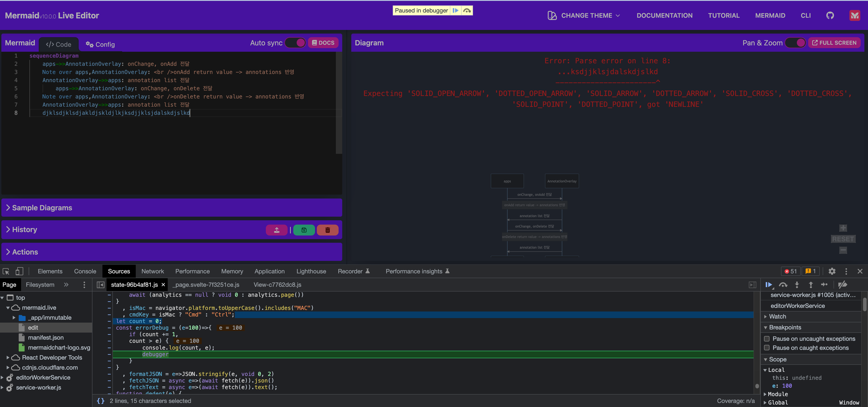Click the Deactivate breakpoints icon

(843, 285)
